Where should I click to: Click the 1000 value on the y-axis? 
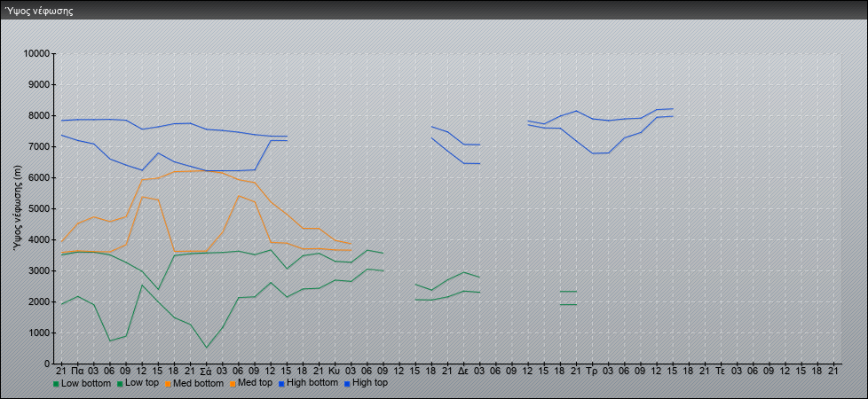tap(39, 332)
